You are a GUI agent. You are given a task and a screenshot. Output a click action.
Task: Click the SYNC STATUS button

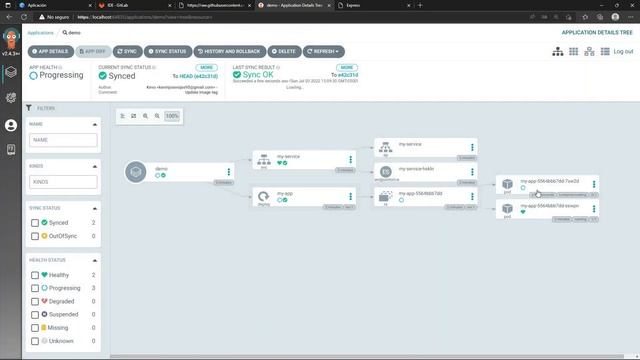point(168,51)
